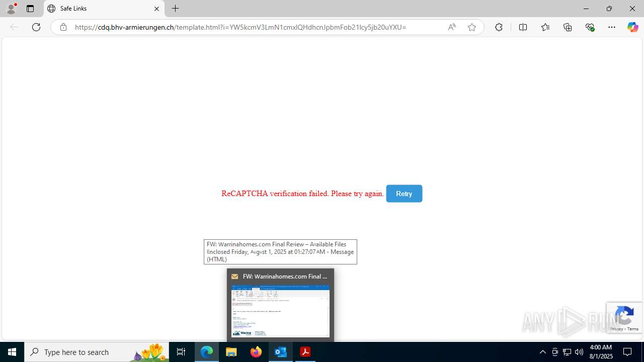Image resolution: width=644 pixels, height=362 pixels.
Task: Open Settings and more menu
Action: click(x=612, y=27)
